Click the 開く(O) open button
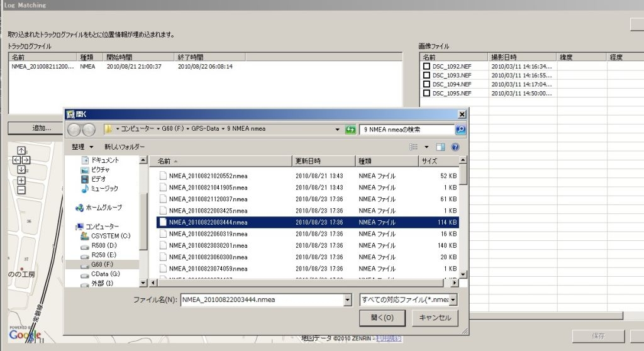Screen dimensions: 644x351 [382, 318]
